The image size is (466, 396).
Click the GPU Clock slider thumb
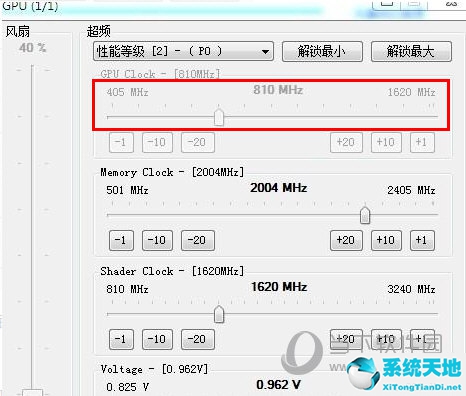pyautogui.click(x=219, y=117)
